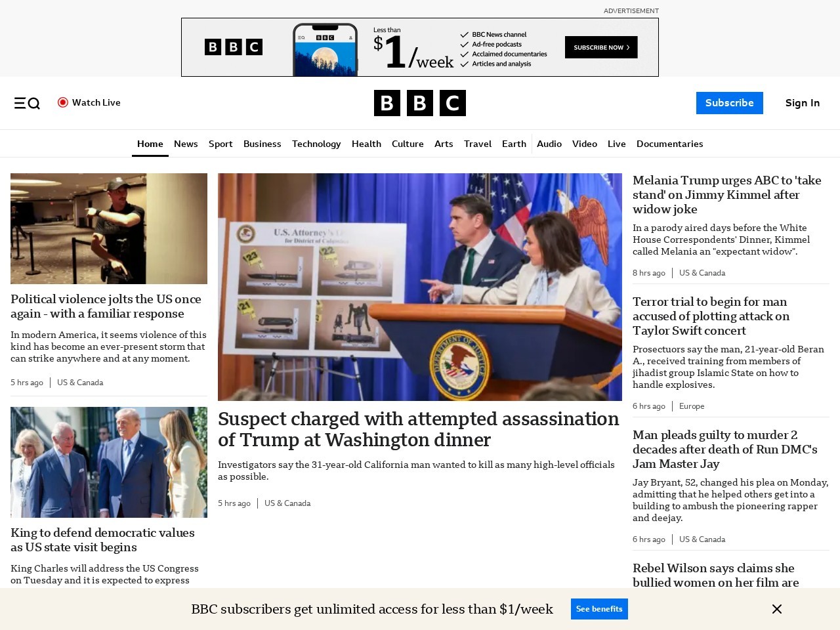This screenshot has height=630, width=840.
Task: Visit the Earth section
Action: click(514, 144)
